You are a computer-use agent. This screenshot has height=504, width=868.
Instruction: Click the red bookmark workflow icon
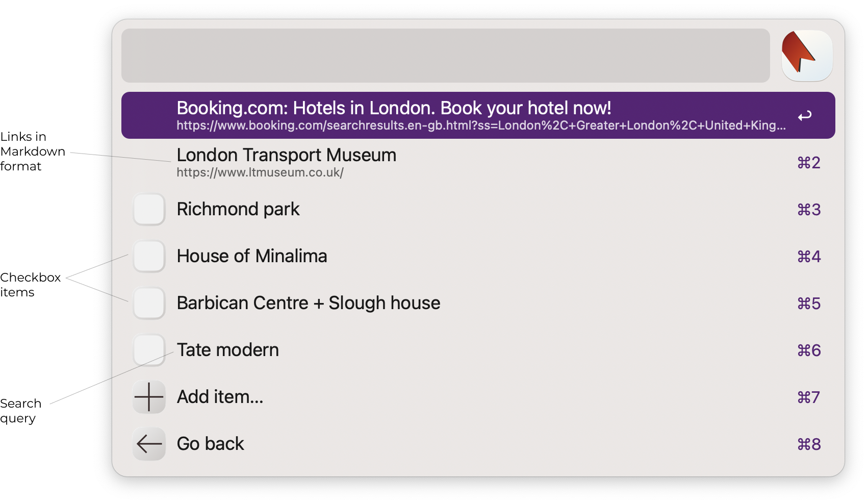[x=807, y=55]
